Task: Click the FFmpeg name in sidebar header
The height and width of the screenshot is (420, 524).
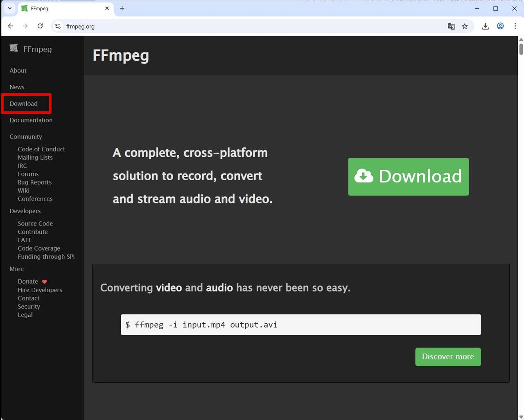Action: tap(38, 49)
